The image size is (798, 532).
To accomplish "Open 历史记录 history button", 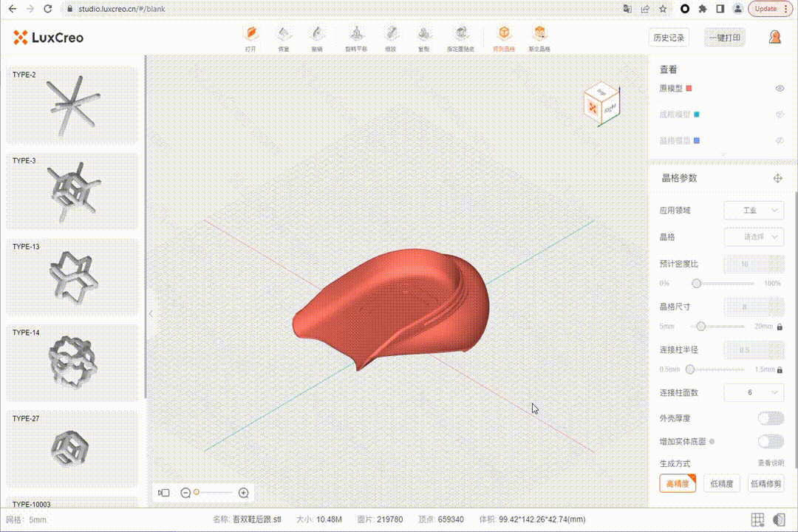I will tap(669, 38).
